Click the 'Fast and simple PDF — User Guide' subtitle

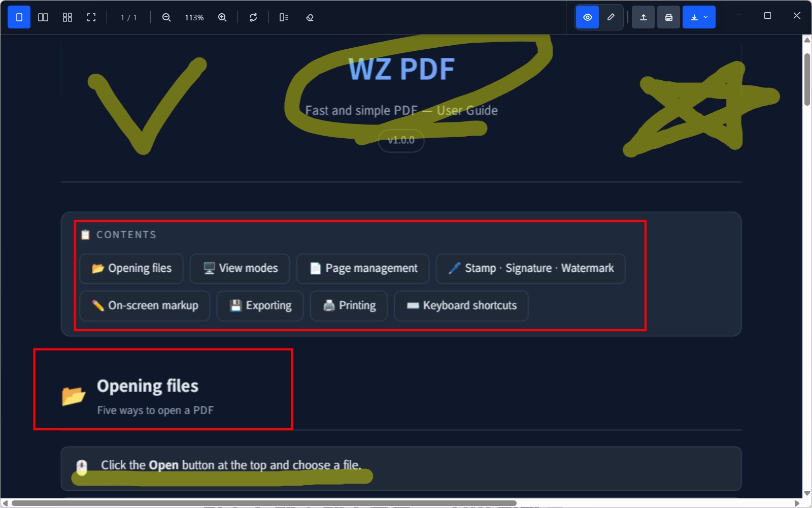(x=401, y=110)
